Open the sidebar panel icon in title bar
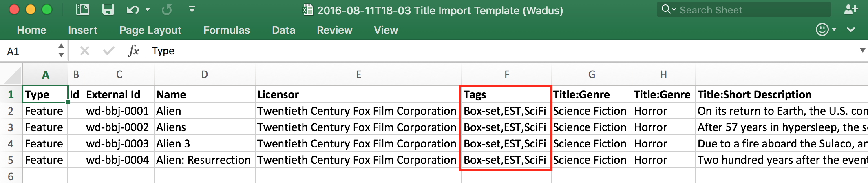 click(x=83, y=10)
